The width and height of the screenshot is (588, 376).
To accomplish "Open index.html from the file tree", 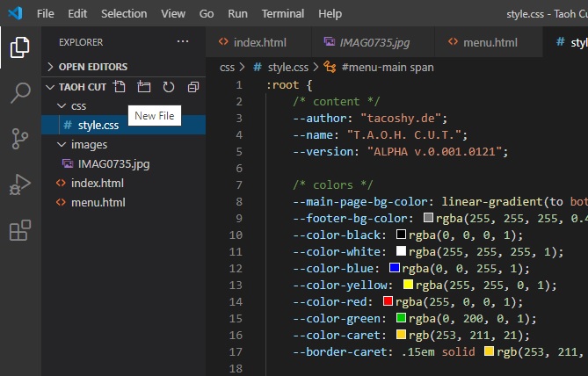I will tap(97, 183).
